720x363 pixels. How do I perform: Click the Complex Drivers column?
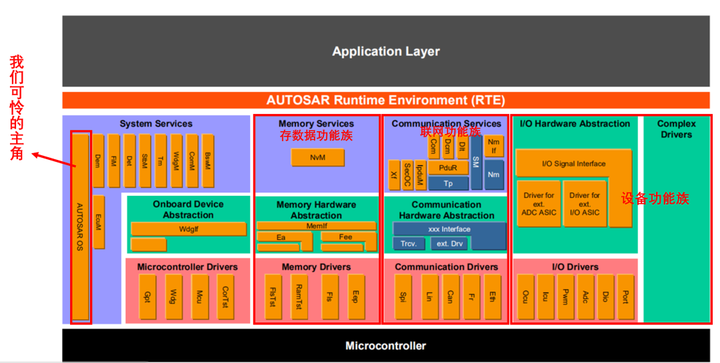point(677,219)
